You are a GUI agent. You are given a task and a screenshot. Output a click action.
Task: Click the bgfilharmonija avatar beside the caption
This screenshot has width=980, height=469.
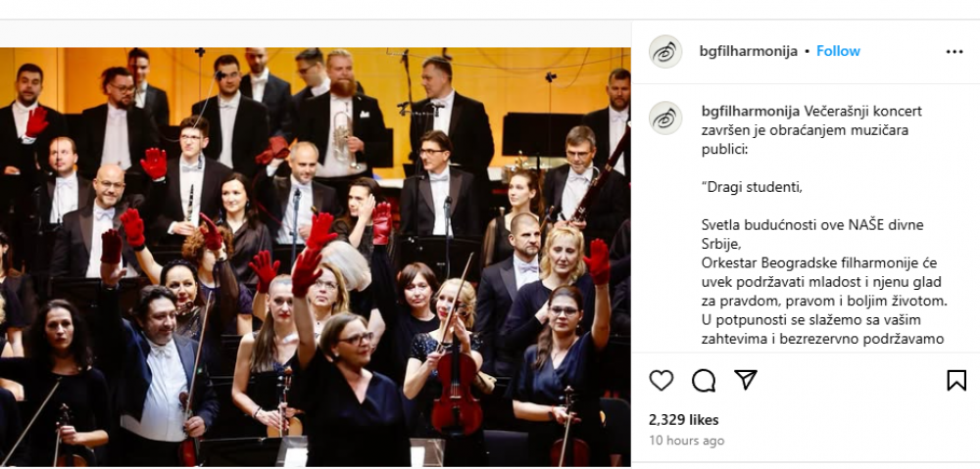[665, 117]
